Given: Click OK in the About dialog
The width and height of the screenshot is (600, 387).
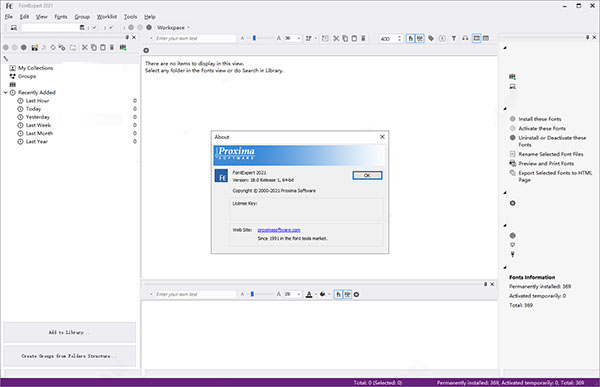Looking at the screenshot, I should [367, 175].
